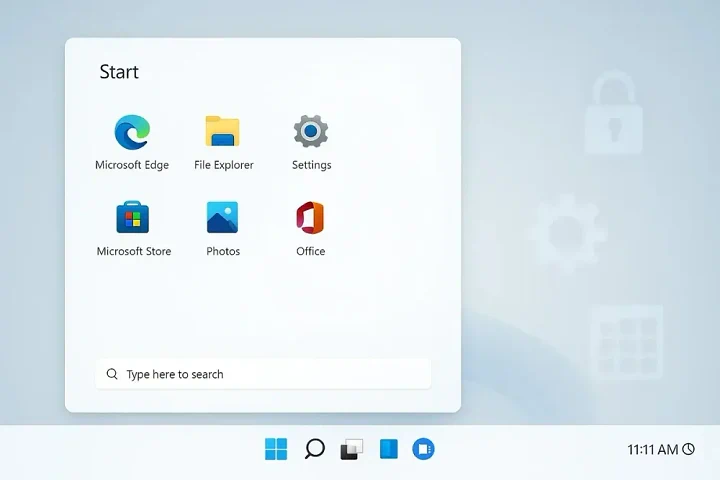Image resolution: width=720 pixels, height=480 pixels.
Task: Launch File Explorer from the Start menu
Action: (x=223, y=131)
